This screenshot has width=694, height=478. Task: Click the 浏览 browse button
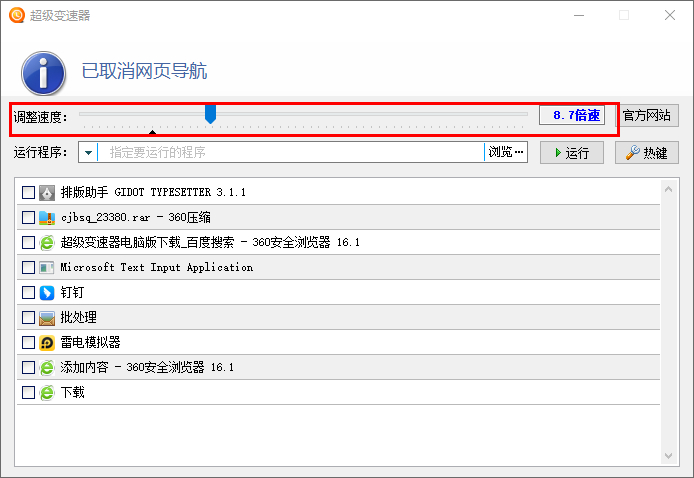[x=506, y=153]
